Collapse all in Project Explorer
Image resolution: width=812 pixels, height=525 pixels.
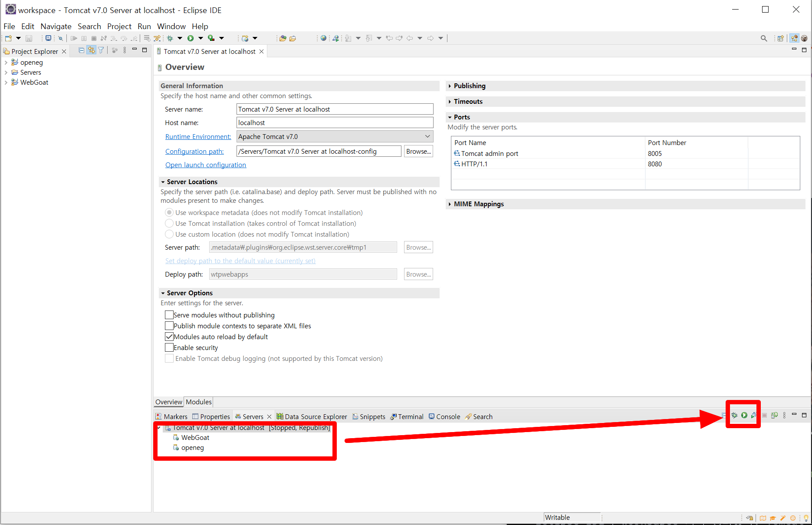point(81,50)
